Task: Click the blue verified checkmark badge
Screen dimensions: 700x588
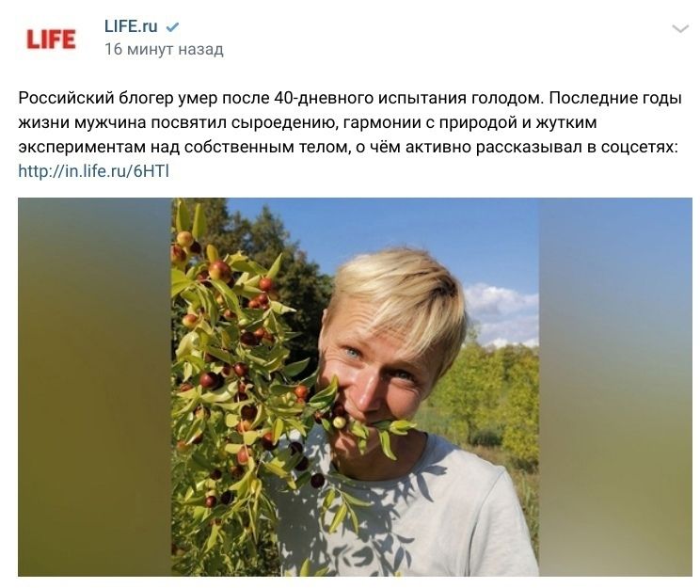Action: [172, 27]
